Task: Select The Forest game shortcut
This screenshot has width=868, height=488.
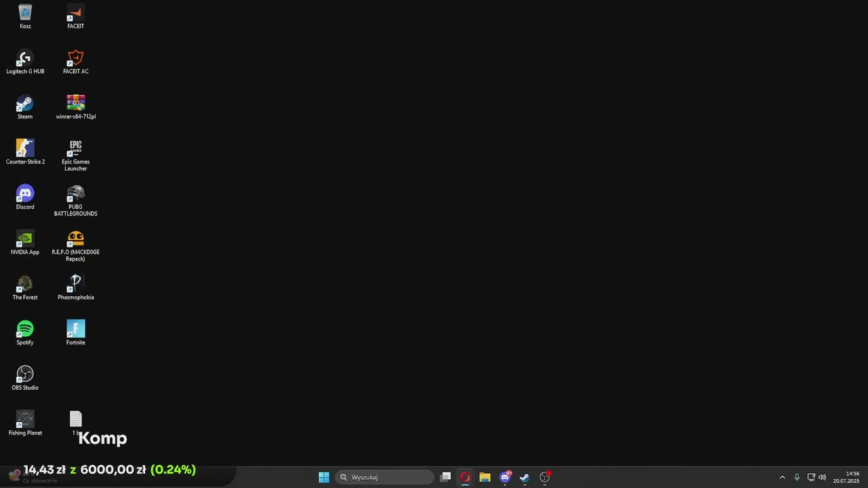Action: pyautogui.click(x=25, y=287)
